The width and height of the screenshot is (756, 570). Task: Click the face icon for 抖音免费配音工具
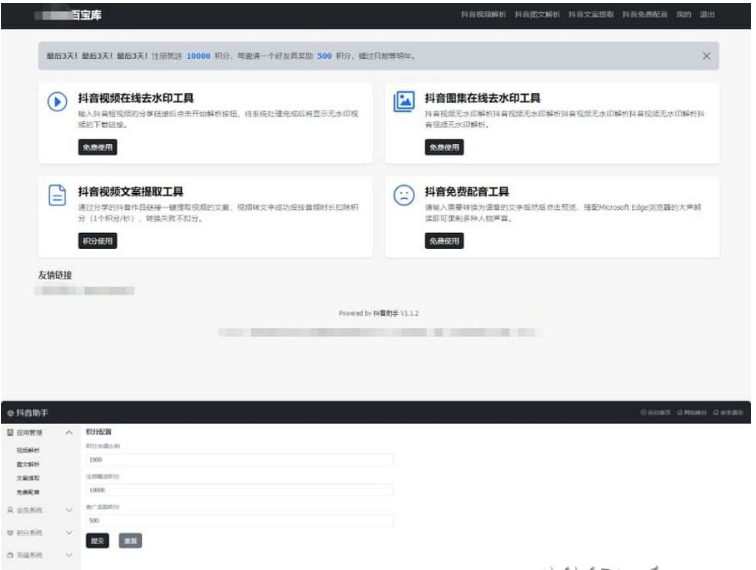click(403, 195)
